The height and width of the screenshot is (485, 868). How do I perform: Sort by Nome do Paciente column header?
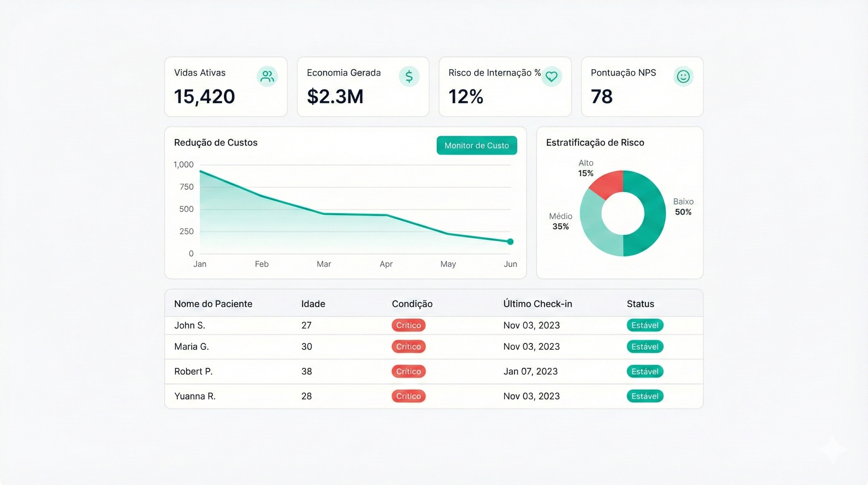click(213, 304)
